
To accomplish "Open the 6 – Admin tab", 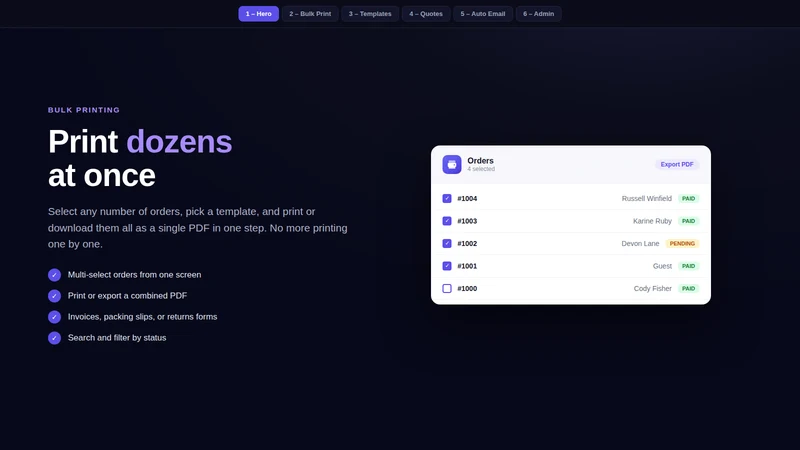I will click(x=538, y=14).
